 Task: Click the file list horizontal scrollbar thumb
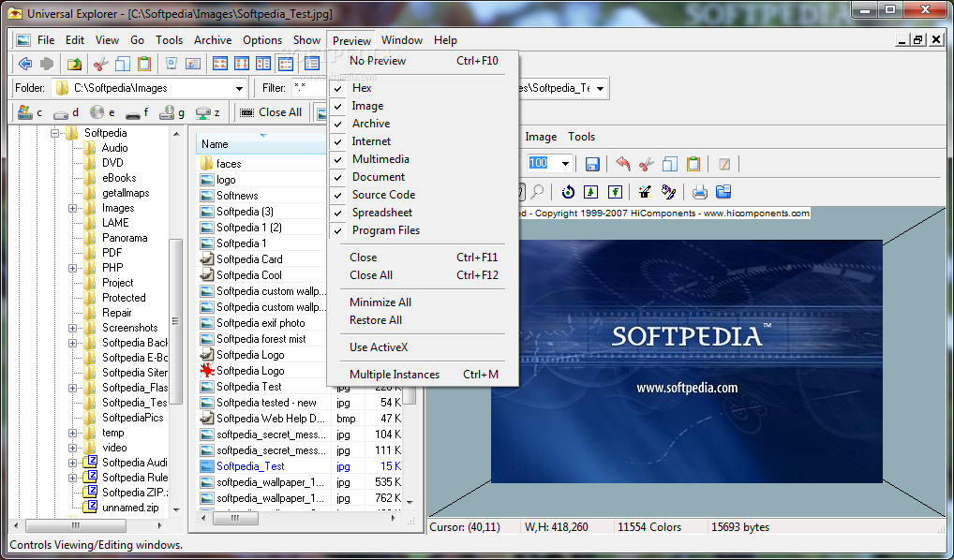coord(235,519)
